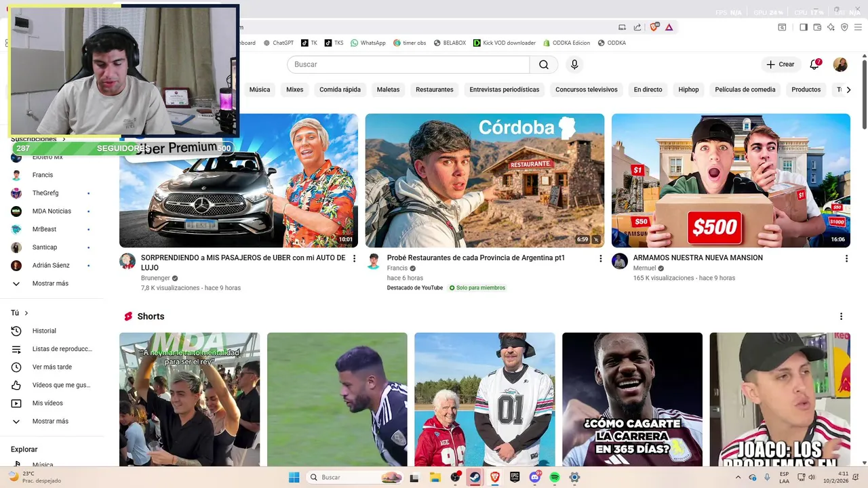Open options menu for Mernuel mansion video
Image resolution: width=868 pixels, height=488 pixels.
coord(846,258)
